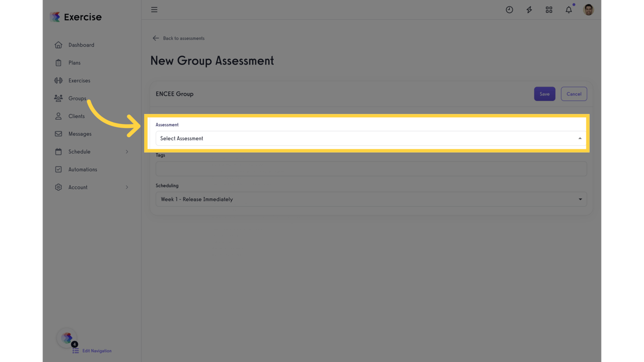Change the Week 1 - Release Immediately scheduling dropdown

click(x=371, y=199)
